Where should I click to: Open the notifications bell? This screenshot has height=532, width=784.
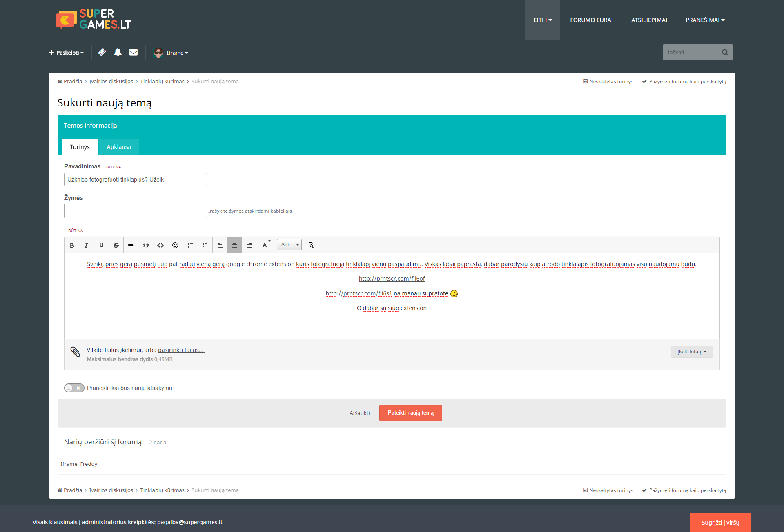point(118,52)
